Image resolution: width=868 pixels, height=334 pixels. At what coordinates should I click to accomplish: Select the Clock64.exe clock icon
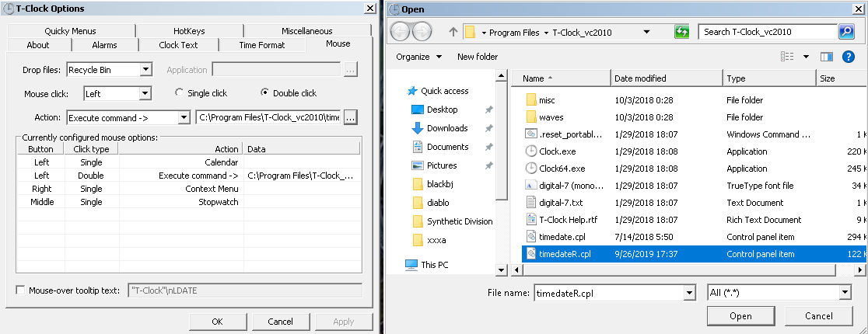pos(531,169)
